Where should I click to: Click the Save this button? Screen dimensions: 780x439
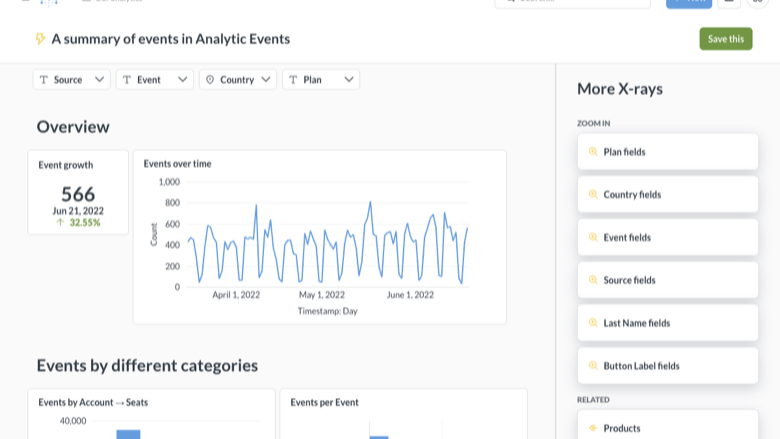[x=726, y=39]
